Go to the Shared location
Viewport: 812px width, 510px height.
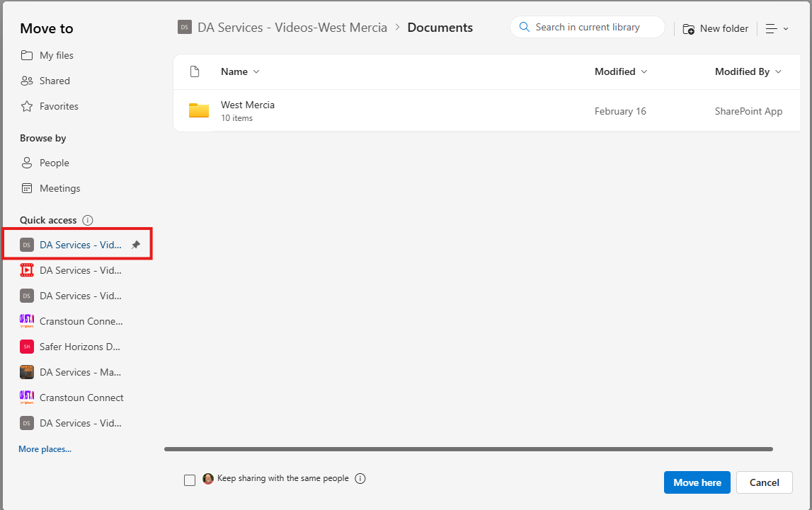click(45, 81)
